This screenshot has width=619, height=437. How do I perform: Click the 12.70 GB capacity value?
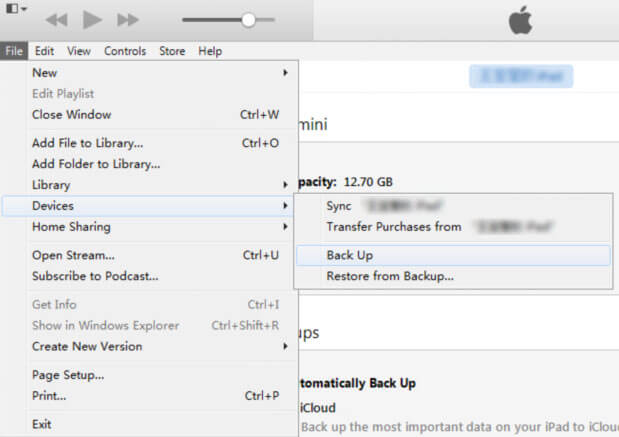click(368, 182)
